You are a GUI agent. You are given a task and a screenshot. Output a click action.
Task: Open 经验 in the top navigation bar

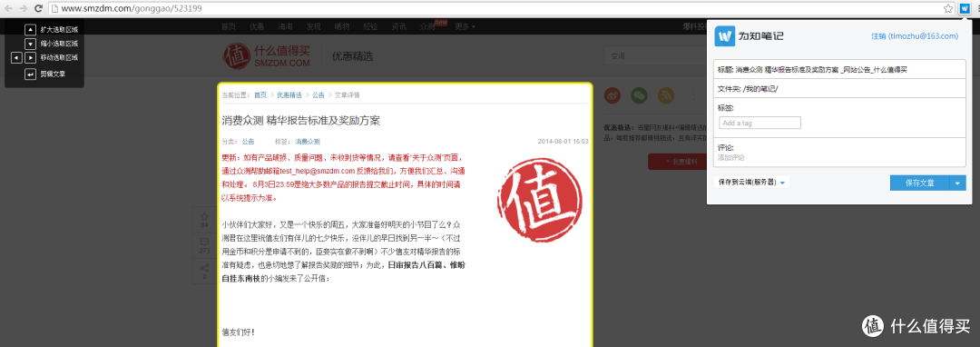pos(370,27)
